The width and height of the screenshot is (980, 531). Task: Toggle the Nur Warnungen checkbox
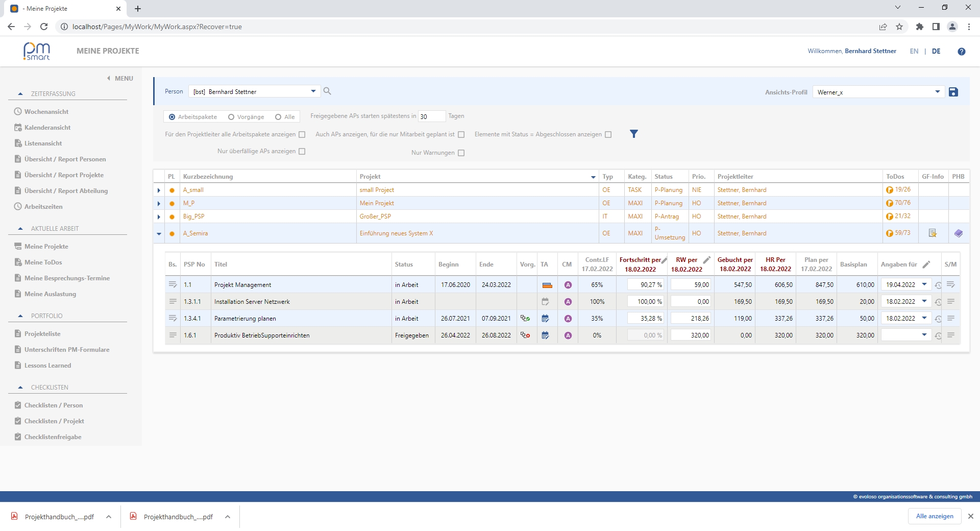(x=461, y=153)
